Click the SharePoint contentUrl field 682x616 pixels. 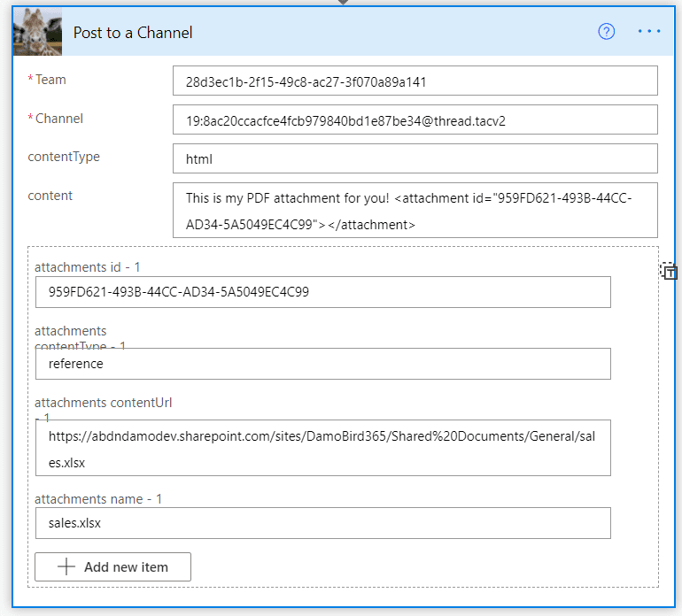[x=322, y=449]
